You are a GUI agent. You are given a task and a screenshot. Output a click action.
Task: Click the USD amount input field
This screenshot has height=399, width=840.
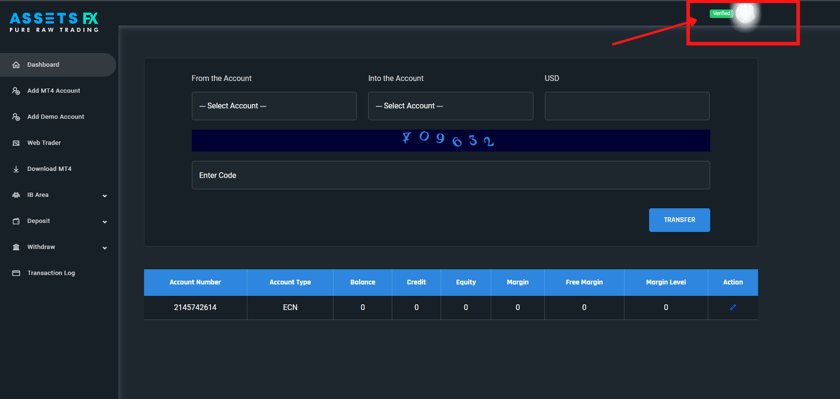point(627,106)
